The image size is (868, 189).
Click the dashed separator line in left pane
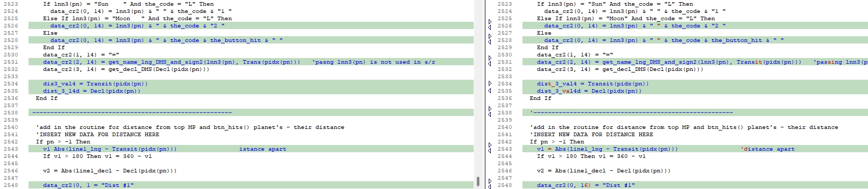(132, 112)
